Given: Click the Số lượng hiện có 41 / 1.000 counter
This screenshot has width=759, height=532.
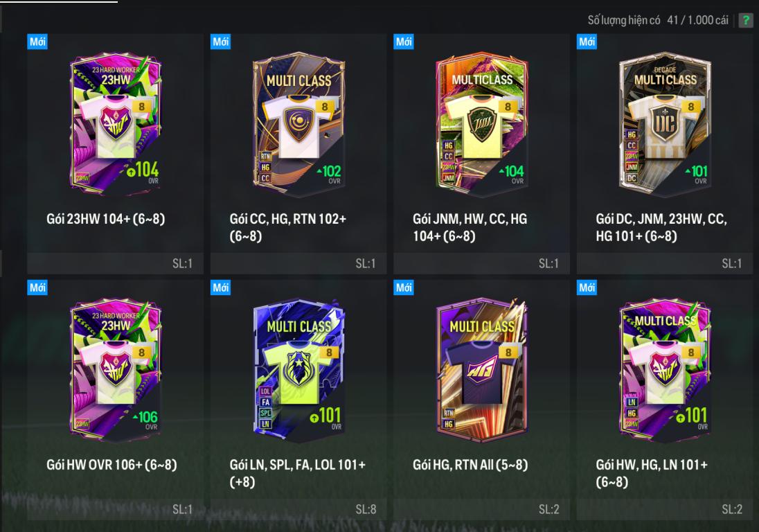Looking at the screenshot, I should (x=658, y=20).
